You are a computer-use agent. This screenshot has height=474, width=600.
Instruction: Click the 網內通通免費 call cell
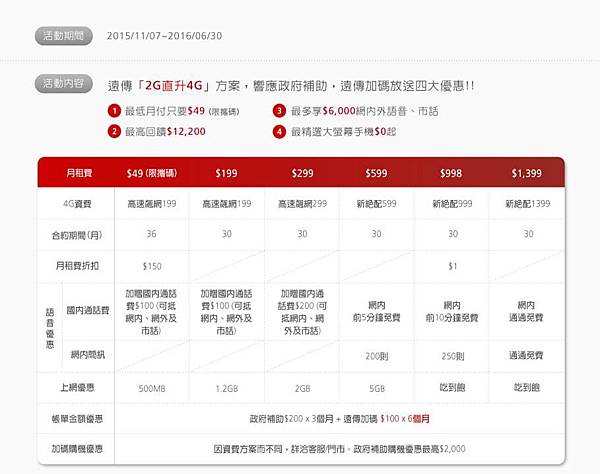point(526,311)
